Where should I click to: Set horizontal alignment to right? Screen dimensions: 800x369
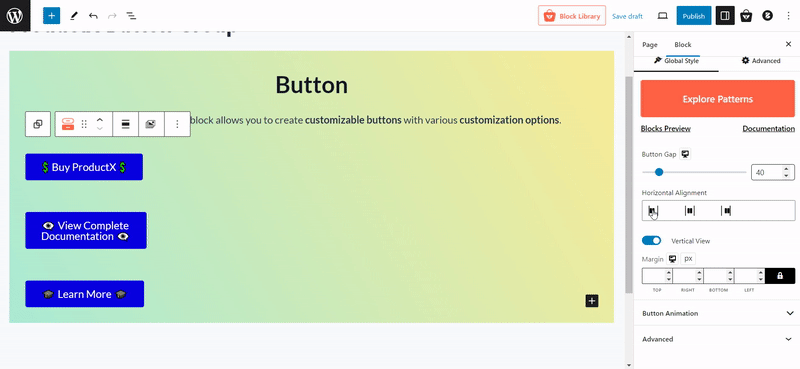pos(726,210)
